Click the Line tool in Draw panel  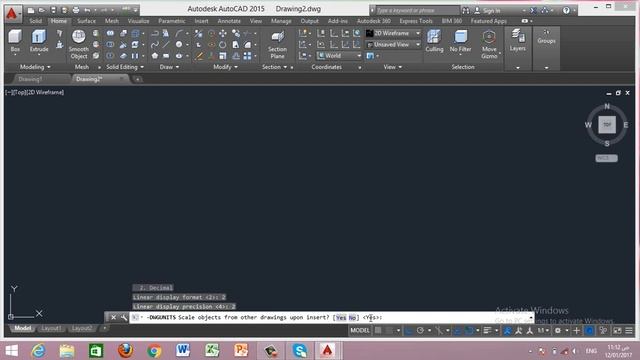tap(166, 44)
